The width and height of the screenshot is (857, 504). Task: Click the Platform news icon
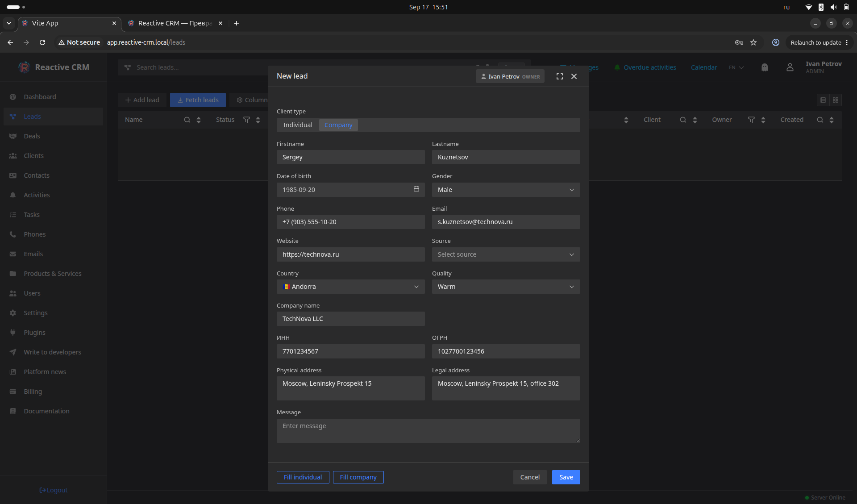[x=13, y=372]
